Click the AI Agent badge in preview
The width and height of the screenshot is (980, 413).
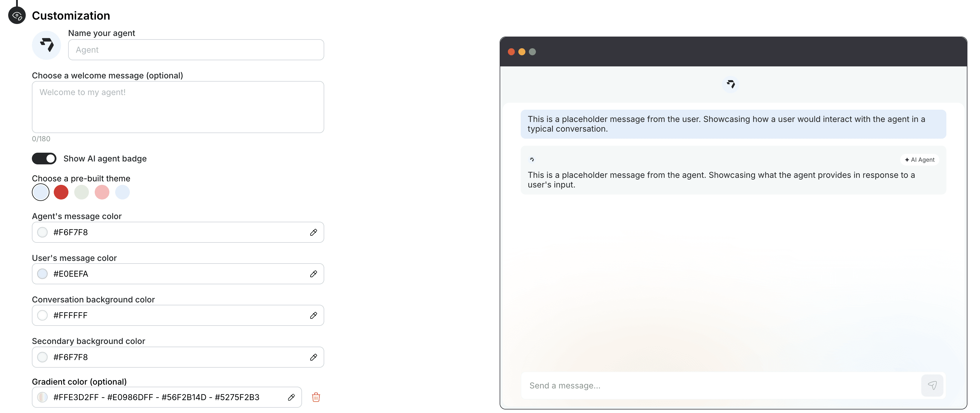tap(919, 159)
